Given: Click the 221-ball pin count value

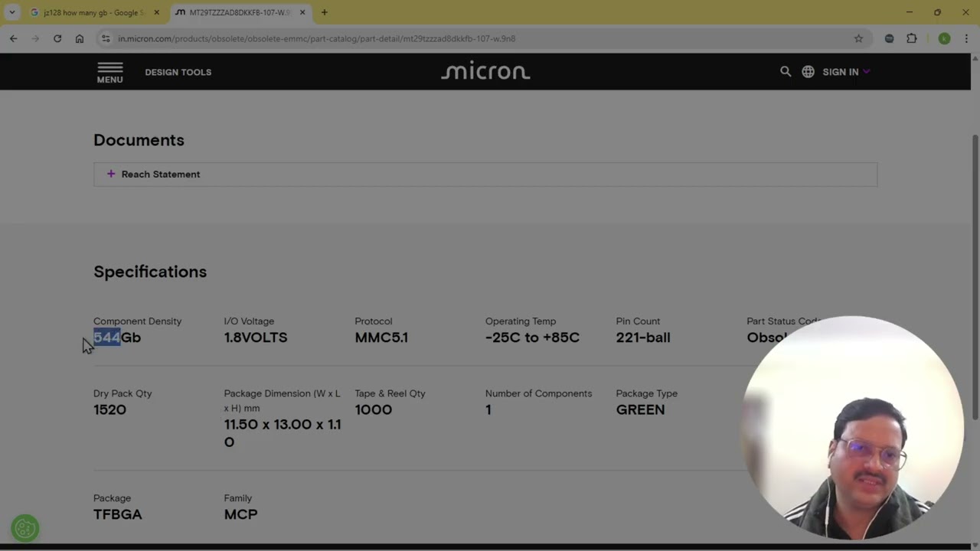Looking at the screenshot, I should coord(643,337).
